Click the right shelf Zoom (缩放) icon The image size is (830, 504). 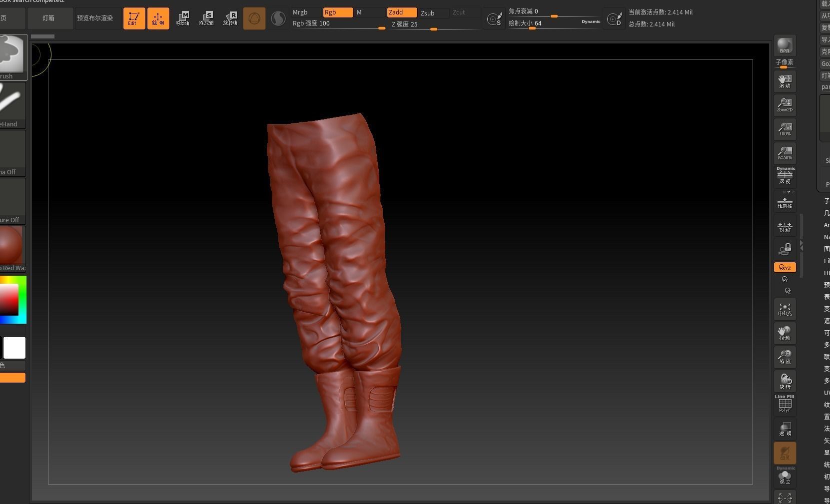pos(785,357)
